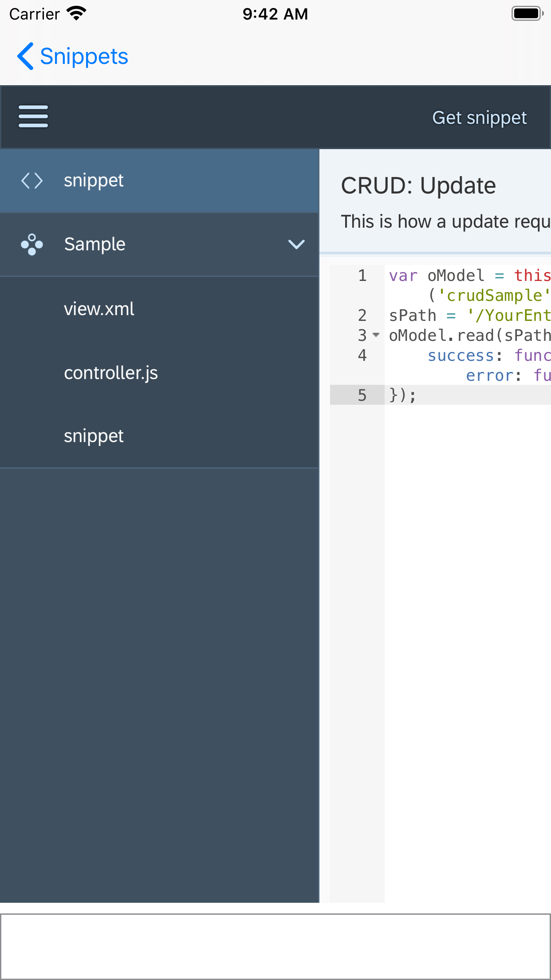This screenshot has height=980, width=551.
Task: Go back via the Snippets link text
Action: [84, 56]
